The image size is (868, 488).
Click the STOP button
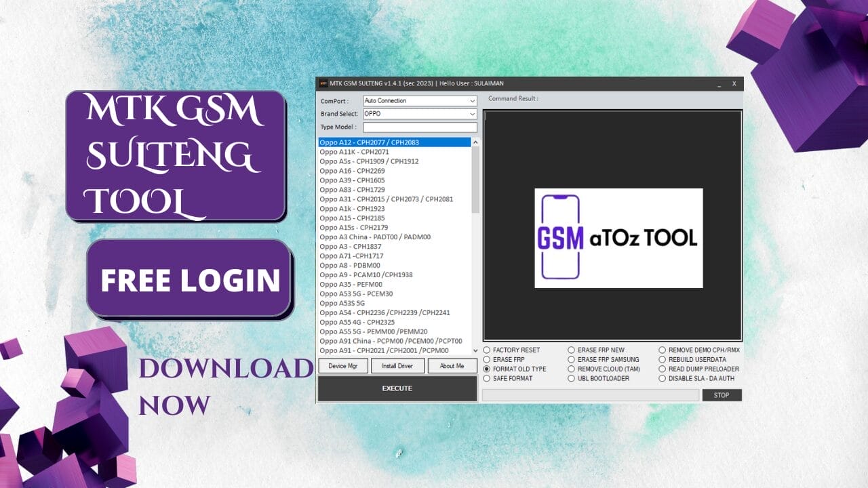722,394
